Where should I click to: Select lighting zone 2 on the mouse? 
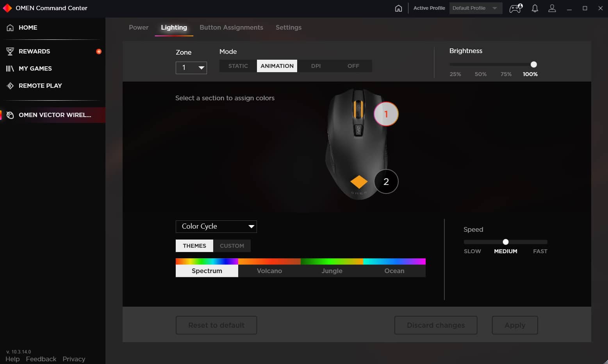tap(386, 181)
